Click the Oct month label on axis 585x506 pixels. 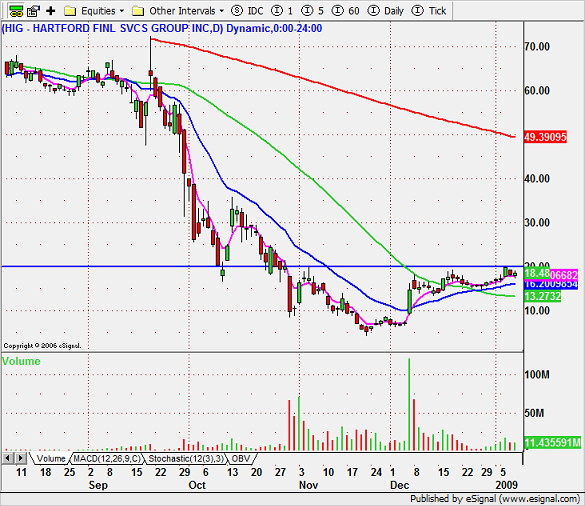click(197, 485)
